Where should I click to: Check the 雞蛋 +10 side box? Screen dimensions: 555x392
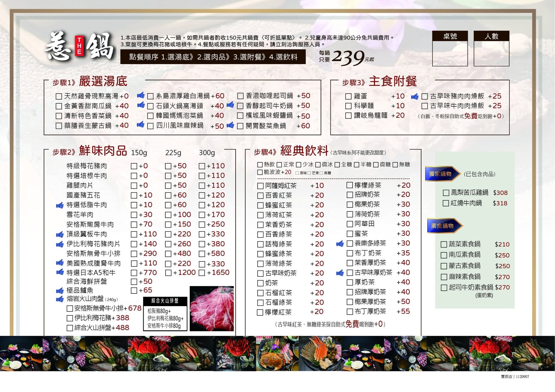click(x=349, y=96)
